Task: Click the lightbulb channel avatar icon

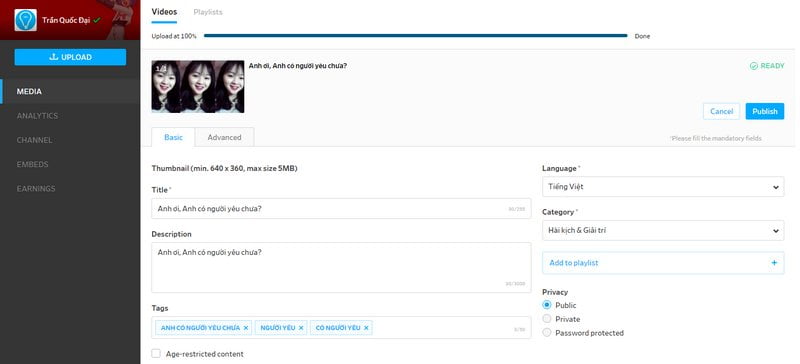Action: pyautogui.click(x=26, y=20)
